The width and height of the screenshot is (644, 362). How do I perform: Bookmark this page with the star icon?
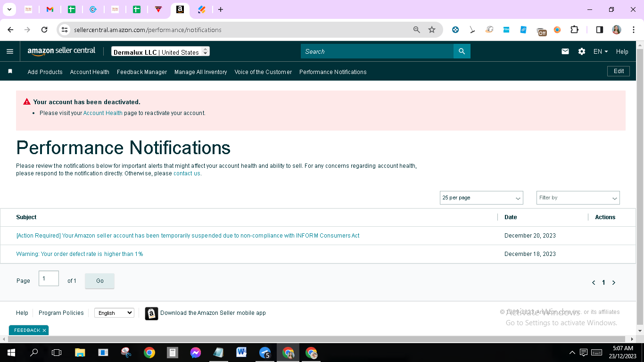432,30
